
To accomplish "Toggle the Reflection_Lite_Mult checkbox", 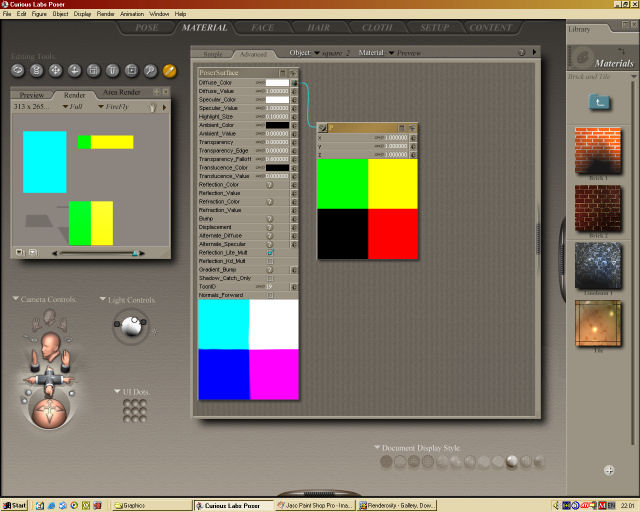I will tap(270, 253).
